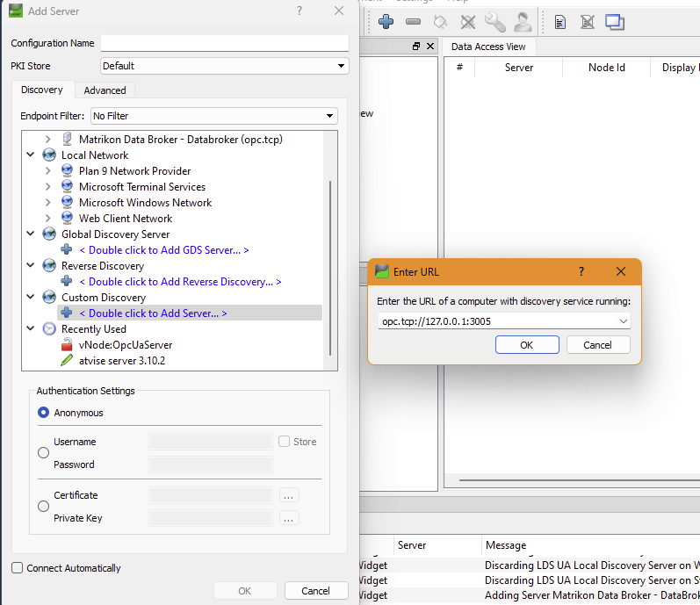Click the Add Document page icon
The width and height of the screenshot is (700, 605).
tap(559, 22)
